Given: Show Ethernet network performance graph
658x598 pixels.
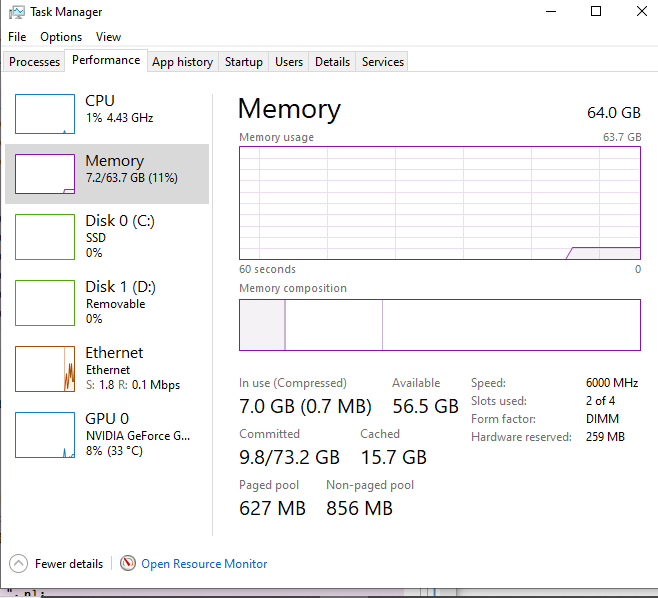Looking at the screenshot, I should point(45,369).
